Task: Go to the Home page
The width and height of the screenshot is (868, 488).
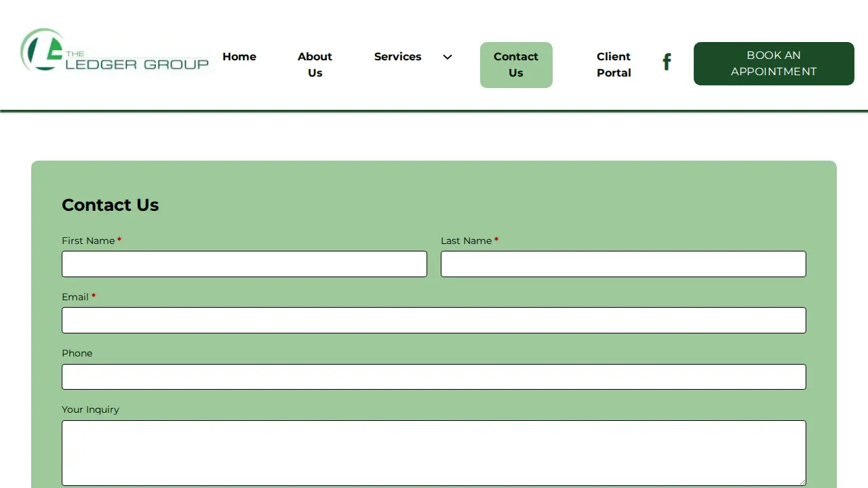Action: click(239, 57)
